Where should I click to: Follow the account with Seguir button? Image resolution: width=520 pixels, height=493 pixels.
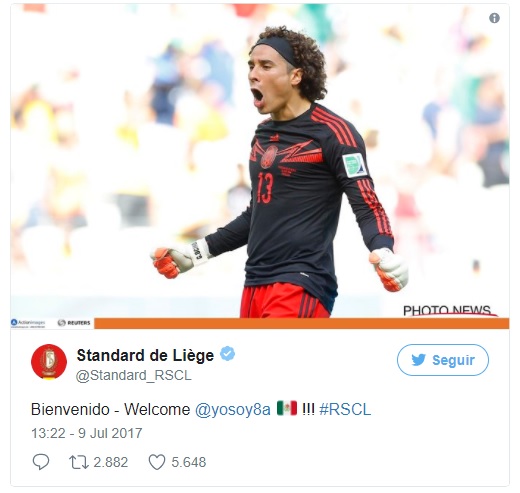pos(443,360)
